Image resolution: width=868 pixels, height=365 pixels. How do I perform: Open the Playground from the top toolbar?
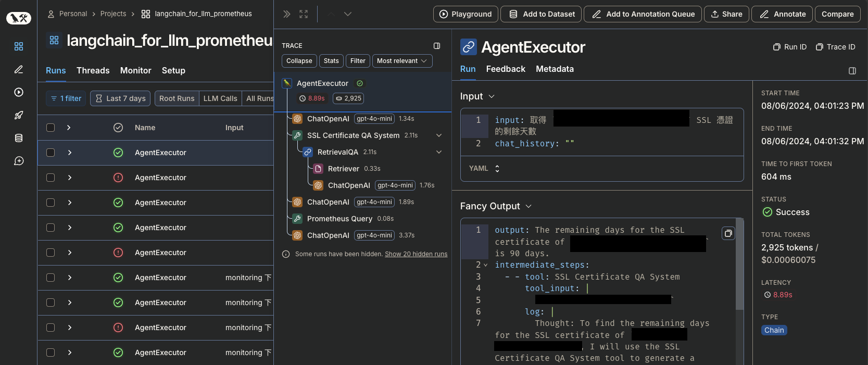point(466,14)
